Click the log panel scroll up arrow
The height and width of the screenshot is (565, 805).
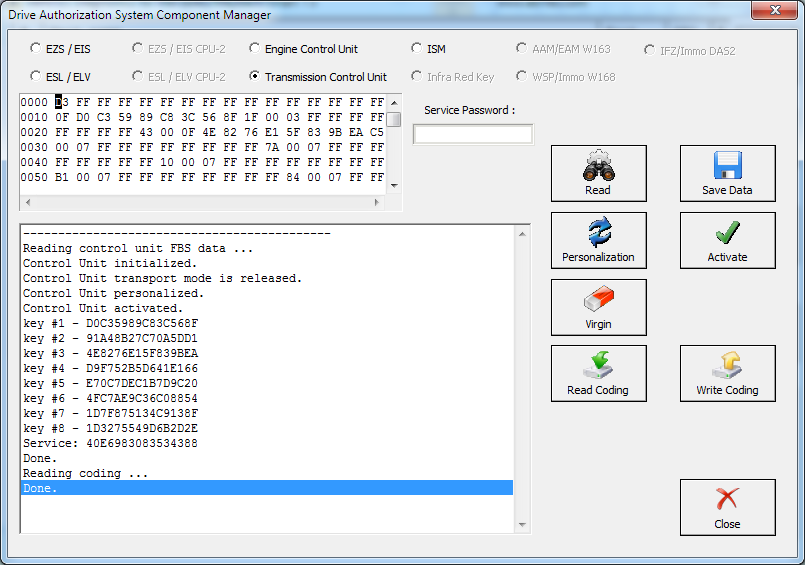point(522,235)
